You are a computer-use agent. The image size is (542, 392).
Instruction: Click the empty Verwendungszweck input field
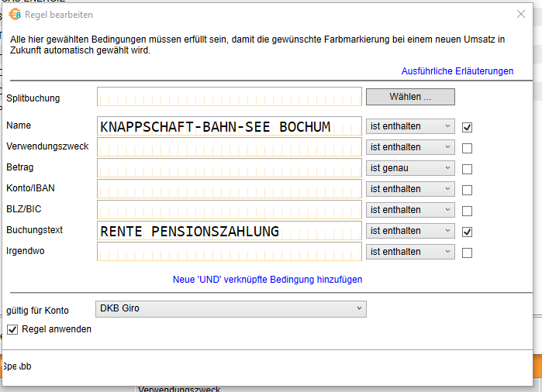pyautogui.click(x=230, y=147)
